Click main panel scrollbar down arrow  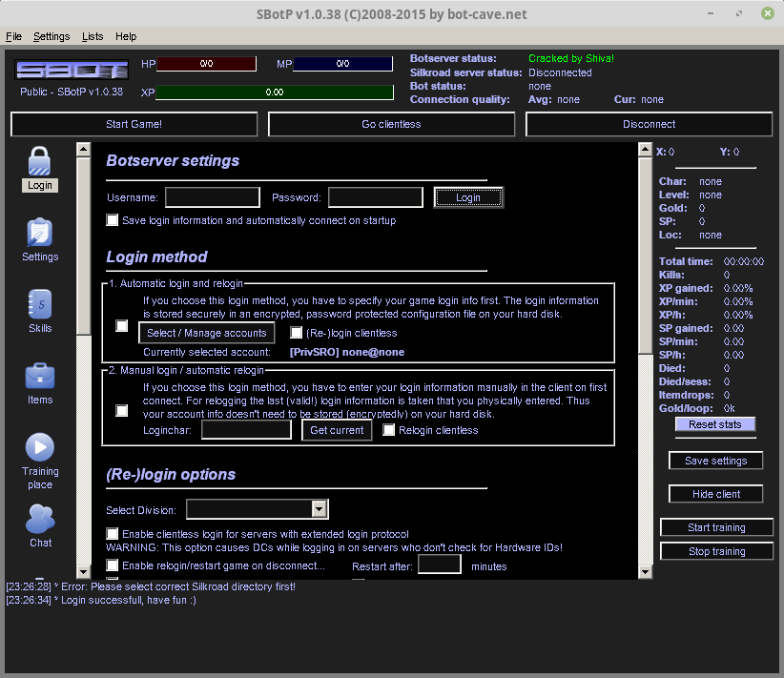tap(646, 571)
